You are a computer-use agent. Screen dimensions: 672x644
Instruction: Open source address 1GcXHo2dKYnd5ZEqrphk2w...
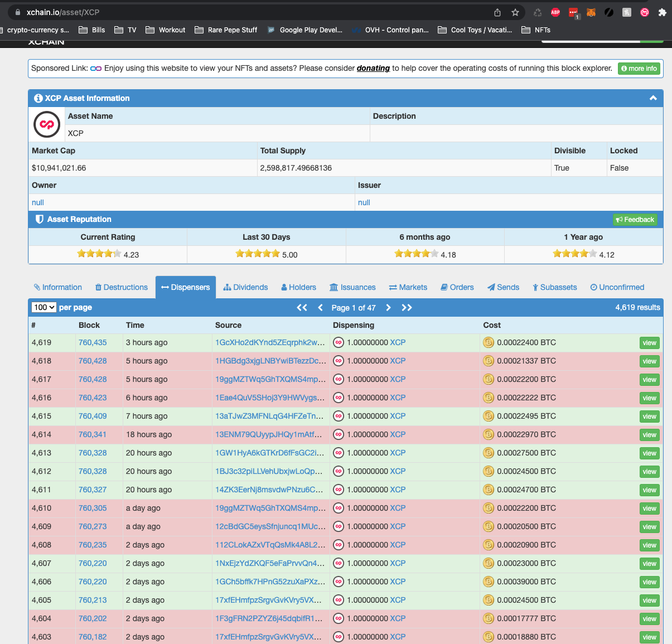point(270,342)
